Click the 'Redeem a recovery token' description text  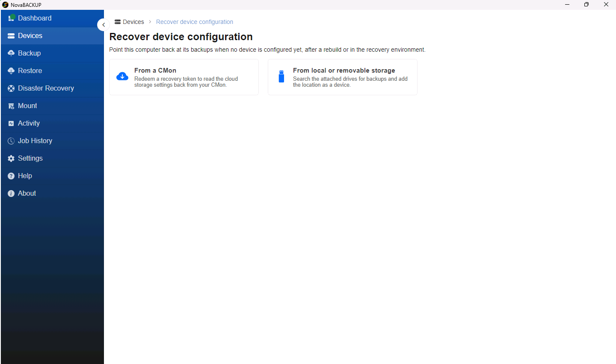click(x=186, y=82)
